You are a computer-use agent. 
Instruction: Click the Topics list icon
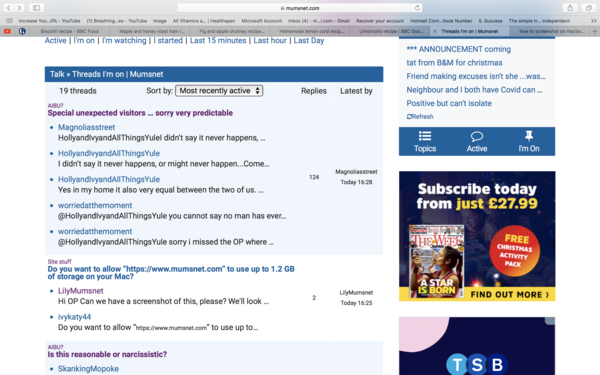coord(425,136)
